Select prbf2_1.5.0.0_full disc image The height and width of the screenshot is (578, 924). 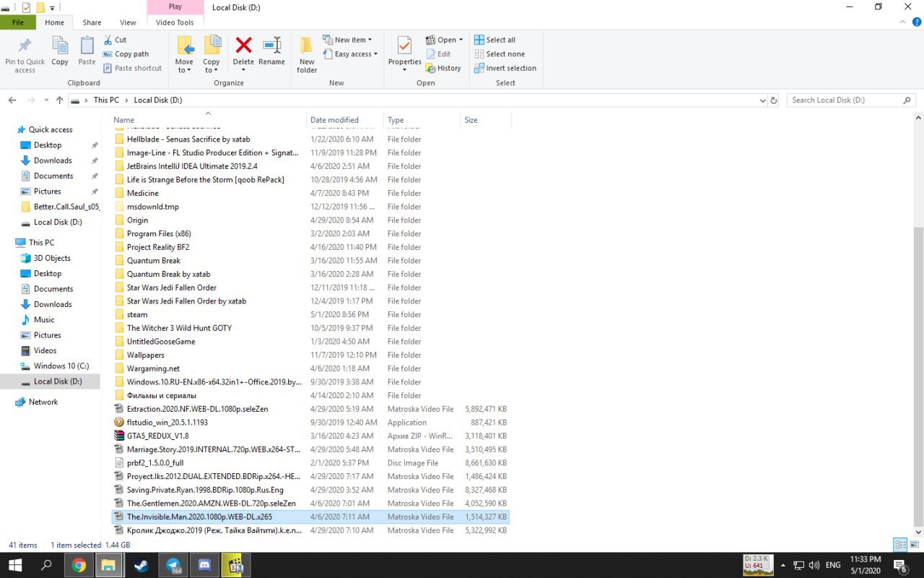[x=154, y=463]
